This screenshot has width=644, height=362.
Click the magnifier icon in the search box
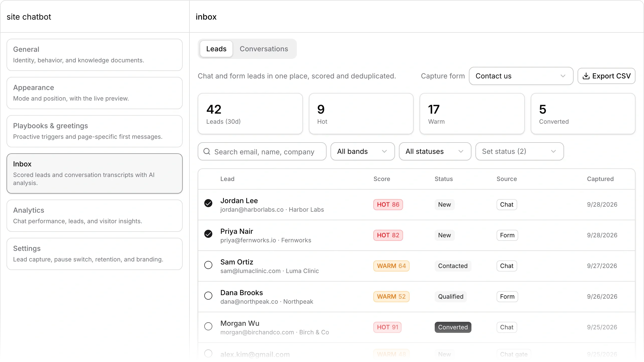coord(207,151)
